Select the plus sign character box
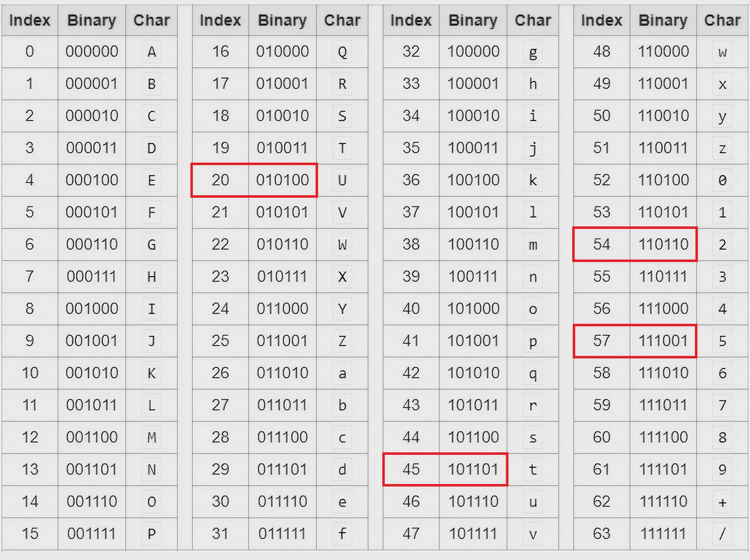750x560 pixels. (722, 502)
